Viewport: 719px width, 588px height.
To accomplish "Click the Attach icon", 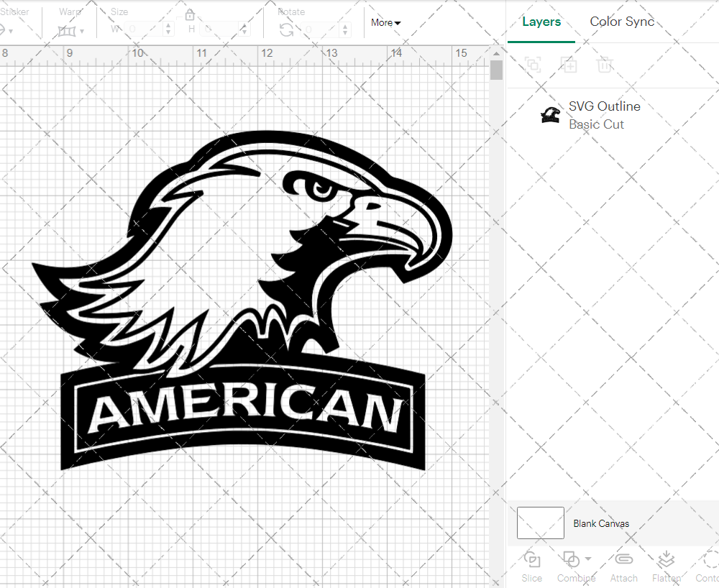I will (x=623, y=566).
